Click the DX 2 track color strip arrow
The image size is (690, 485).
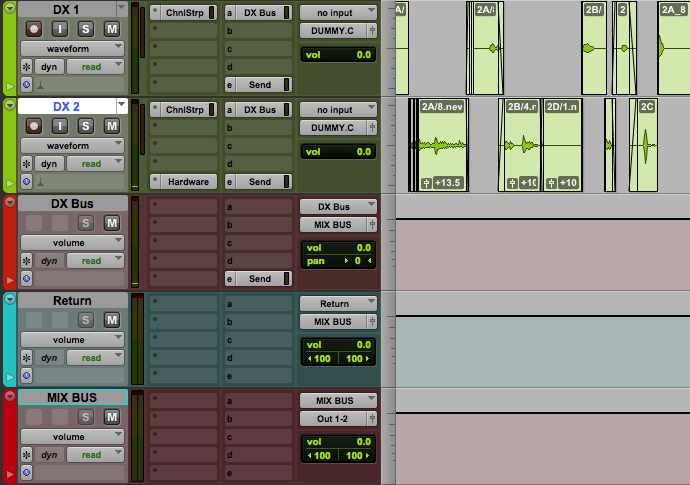[10, 183]
